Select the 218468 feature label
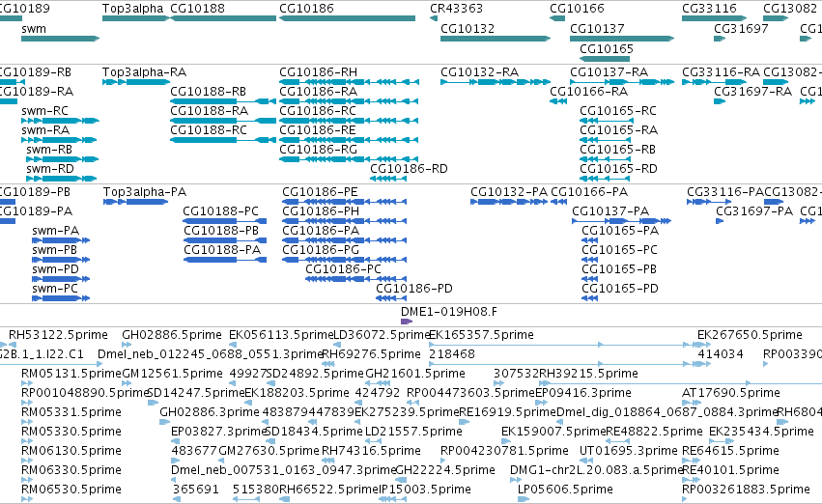This screenshot has width=822, height=504. click(452, 354)
